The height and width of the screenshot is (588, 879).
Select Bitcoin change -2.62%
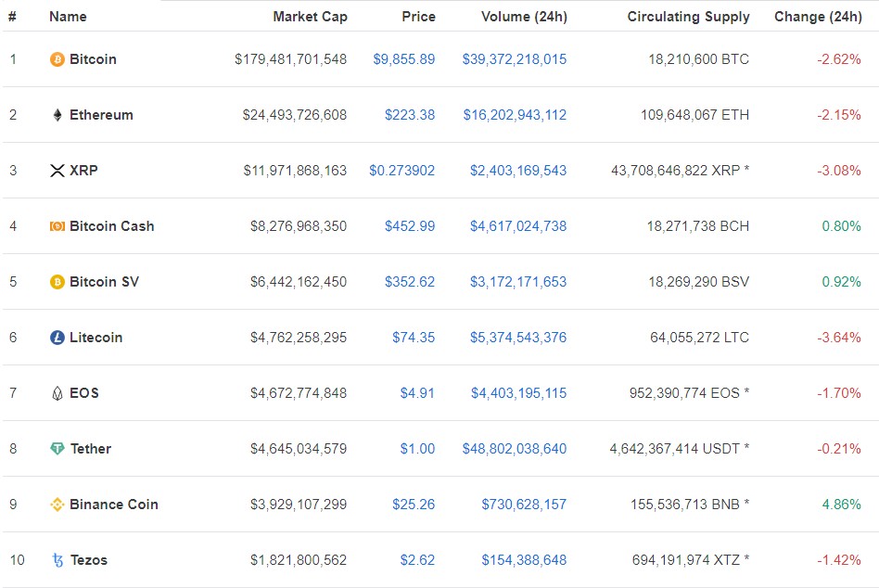pyautogui.click(x=838, y=58)
